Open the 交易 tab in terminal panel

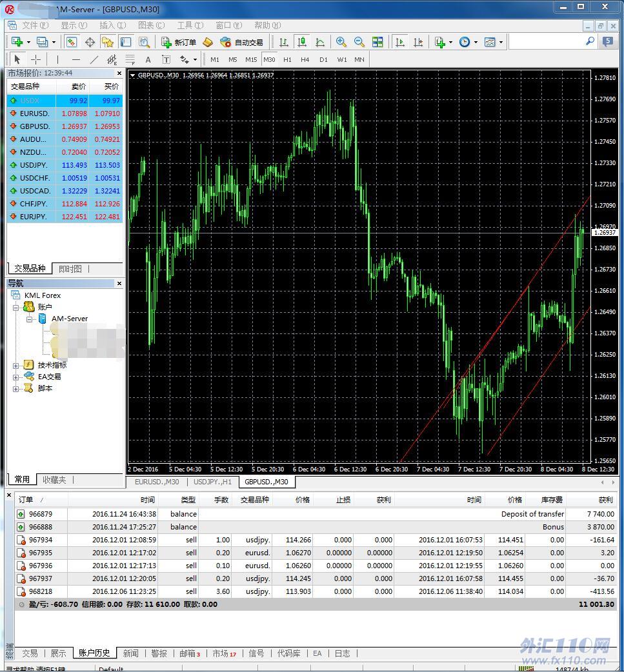coord(30,653)
